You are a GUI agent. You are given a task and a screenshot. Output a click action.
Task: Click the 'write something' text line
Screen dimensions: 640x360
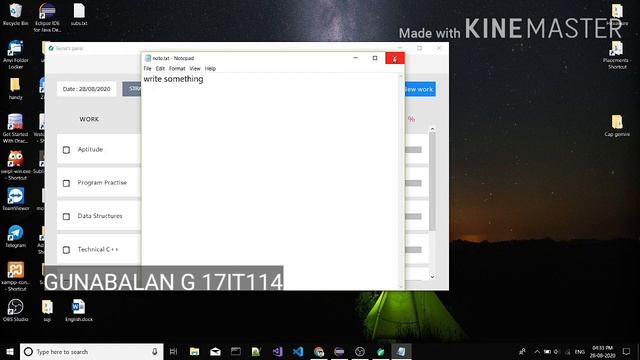(173, 79)
